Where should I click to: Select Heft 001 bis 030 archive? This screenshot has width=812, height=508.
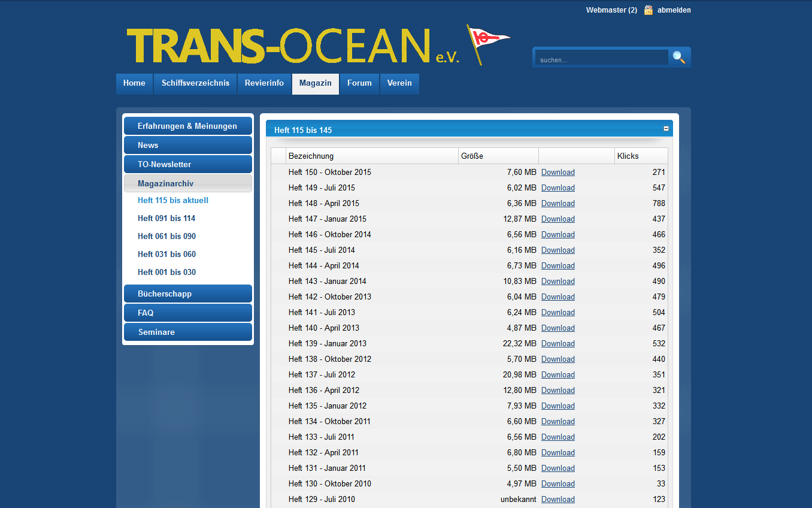click(x=166, y=273)
